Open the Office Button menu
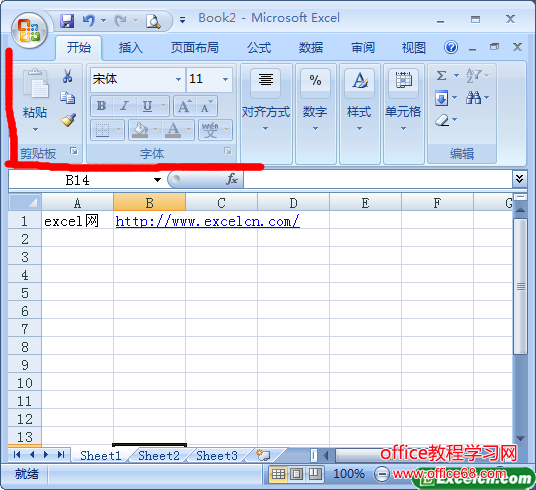The height and width of the screenshot is (490, 536). (29, 30)
